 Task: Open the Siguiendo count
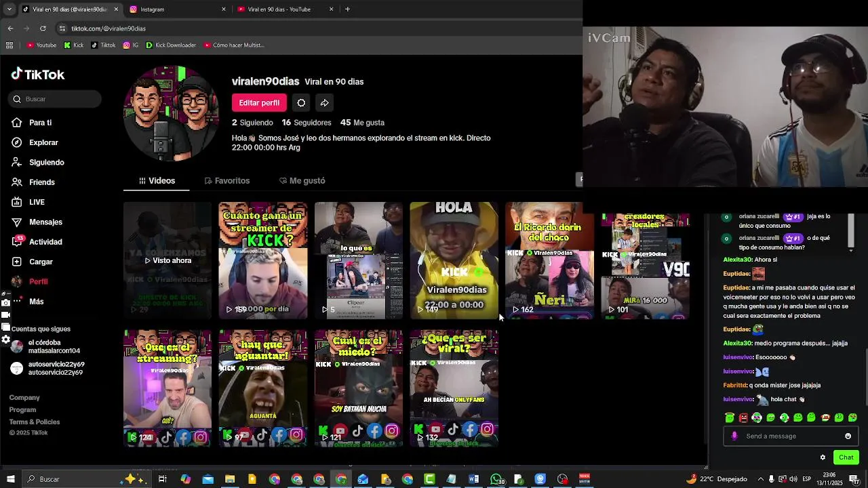coord(252,123)
